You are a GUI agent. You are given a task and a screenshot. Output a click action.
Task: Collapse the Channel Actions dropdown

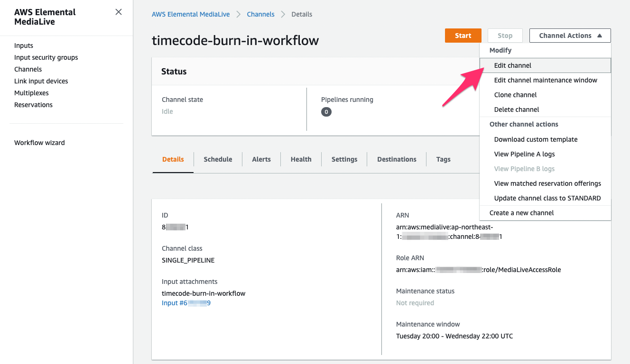click(570, 36)
